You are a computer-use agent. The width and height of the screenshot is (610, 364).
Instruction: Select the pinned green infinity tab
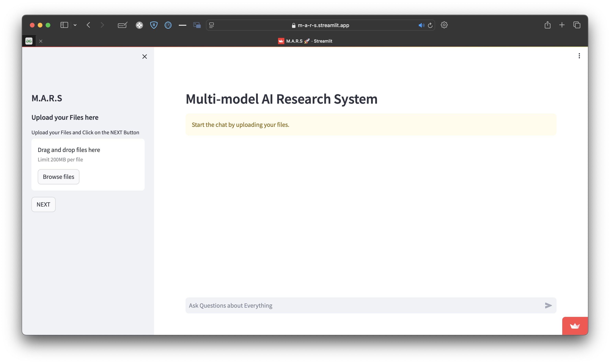29,41
